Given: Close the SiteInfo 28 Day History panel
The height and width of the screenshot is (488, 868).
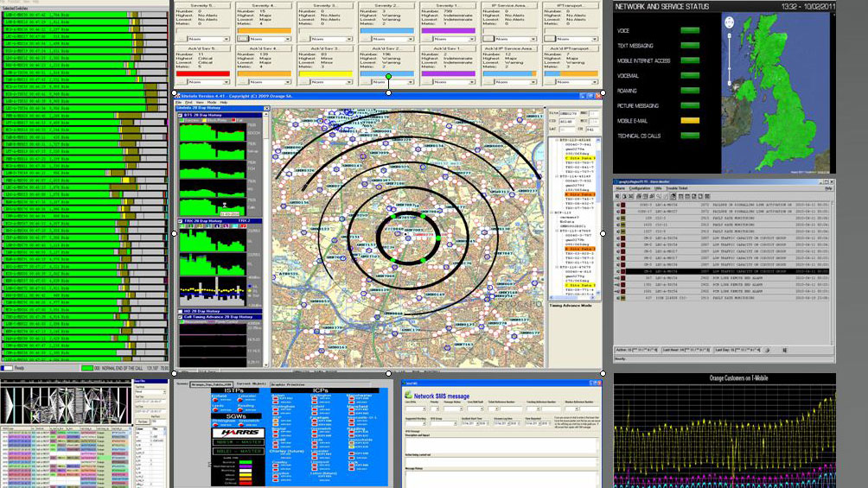Looking at the screenshot, I should [x=266, y=109].
